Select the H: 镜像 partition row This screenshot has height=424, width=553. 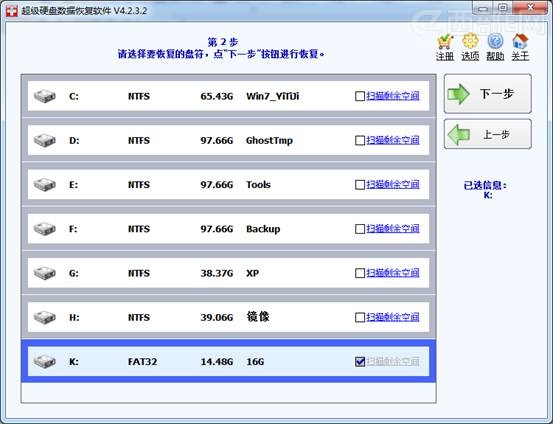229,317
